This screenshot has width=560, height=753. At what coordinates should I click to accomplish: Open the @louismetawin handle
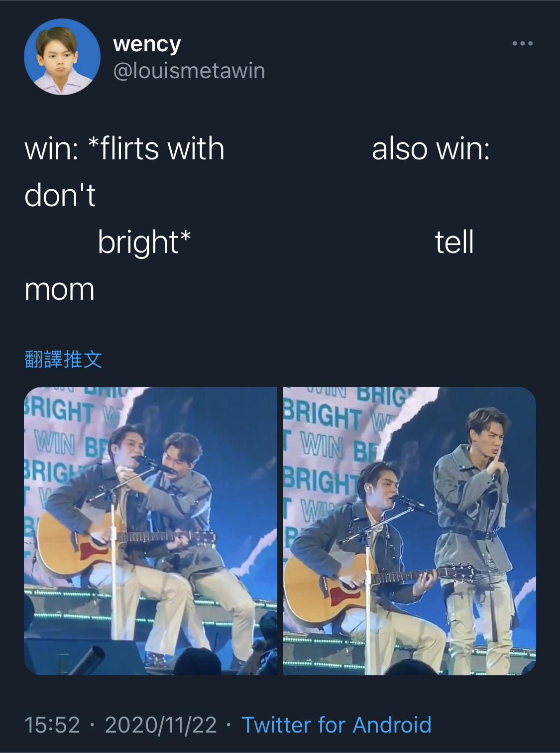coord(189,71)
